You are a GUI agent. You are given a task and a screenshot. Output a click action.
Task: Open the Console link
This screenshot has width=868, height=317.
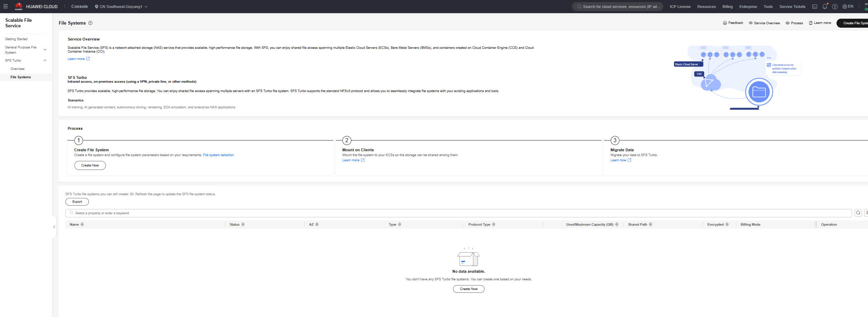point(80,7)
